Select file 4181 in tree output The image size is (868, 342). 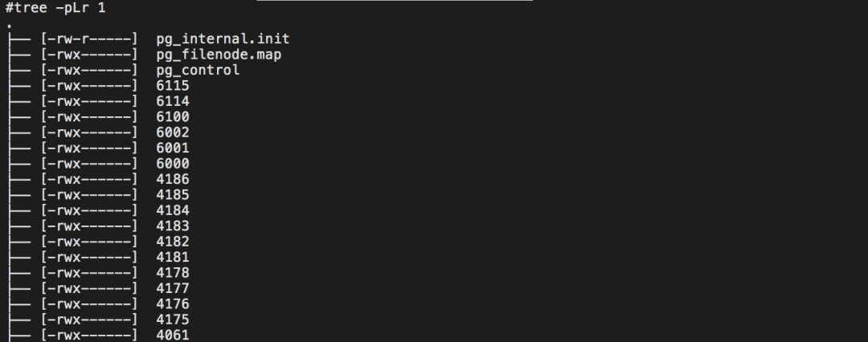[x=173, y=257]
